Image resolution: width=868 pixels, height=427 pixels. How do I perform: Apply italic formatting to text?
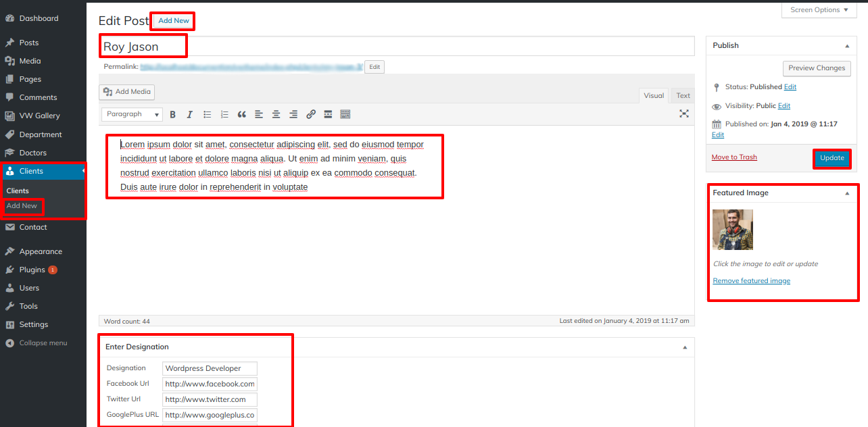(190, 115)
